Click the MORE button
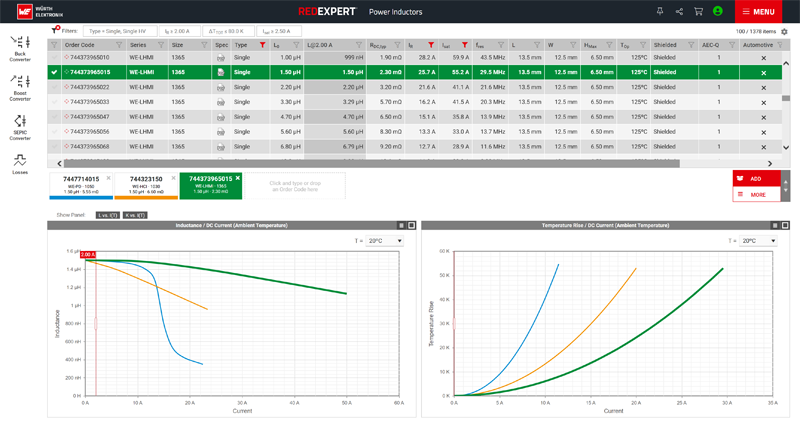This screenshot has width=800, height=423. pyautogui.click(x=756, y=194)
